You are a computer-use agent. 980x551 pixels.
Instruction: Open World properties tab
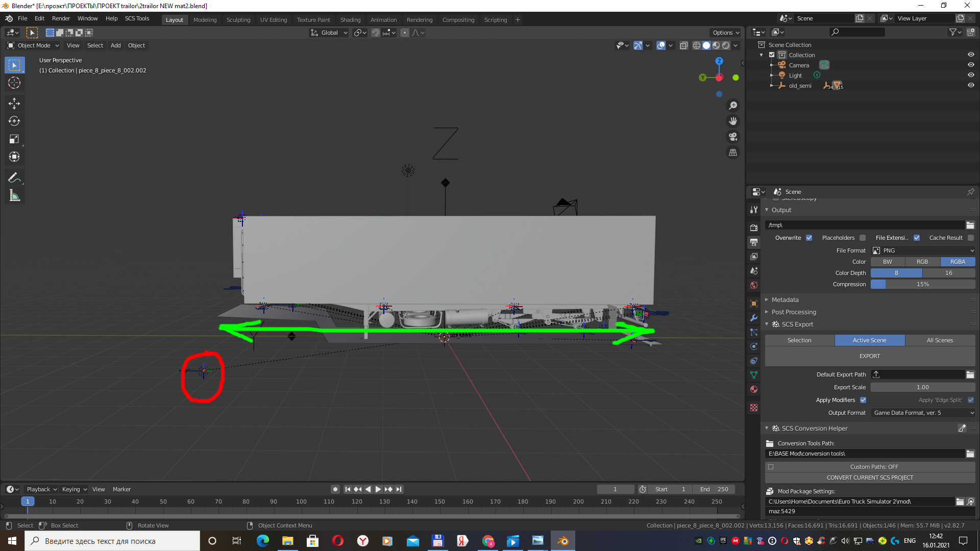tap(754, 285)
